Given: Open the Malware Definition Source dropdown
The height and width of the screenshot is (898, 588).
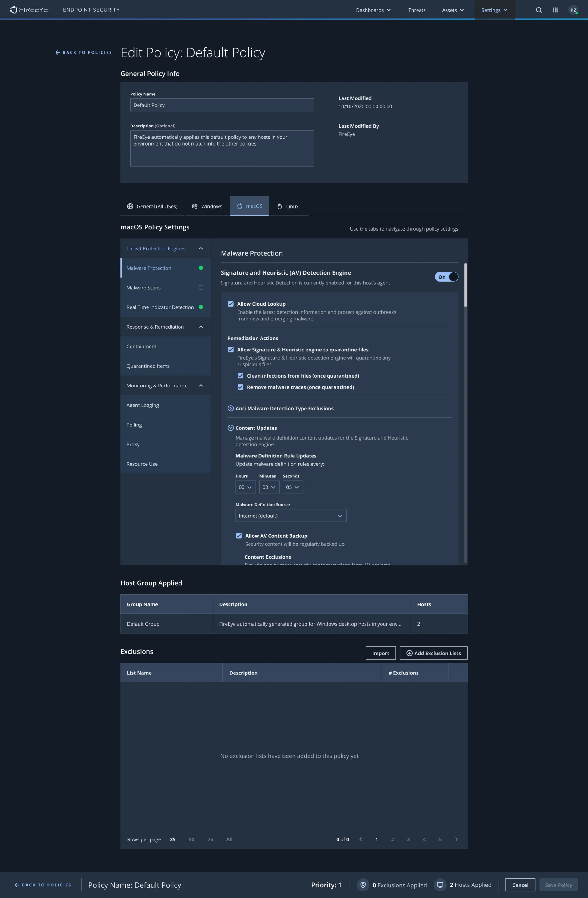Looking at the screenshot, I should (291, 516).
